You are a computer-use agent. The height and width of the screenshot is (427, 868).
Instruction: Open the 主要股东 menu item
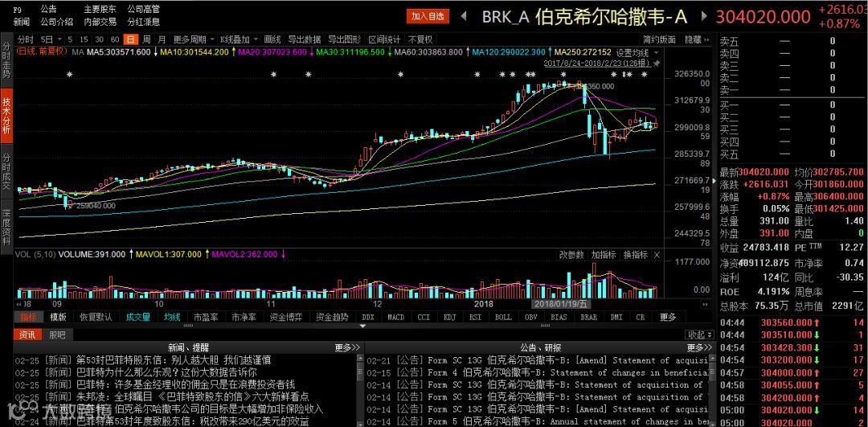click(x=100, y=10)
